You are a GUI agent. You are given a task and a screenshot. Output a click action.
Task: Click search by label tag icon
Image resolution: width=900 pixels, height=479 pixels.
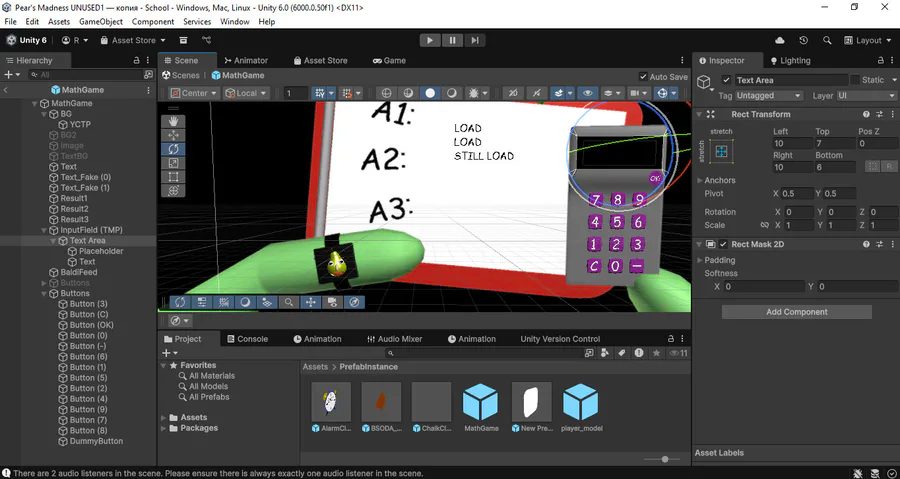pos(622,353)
